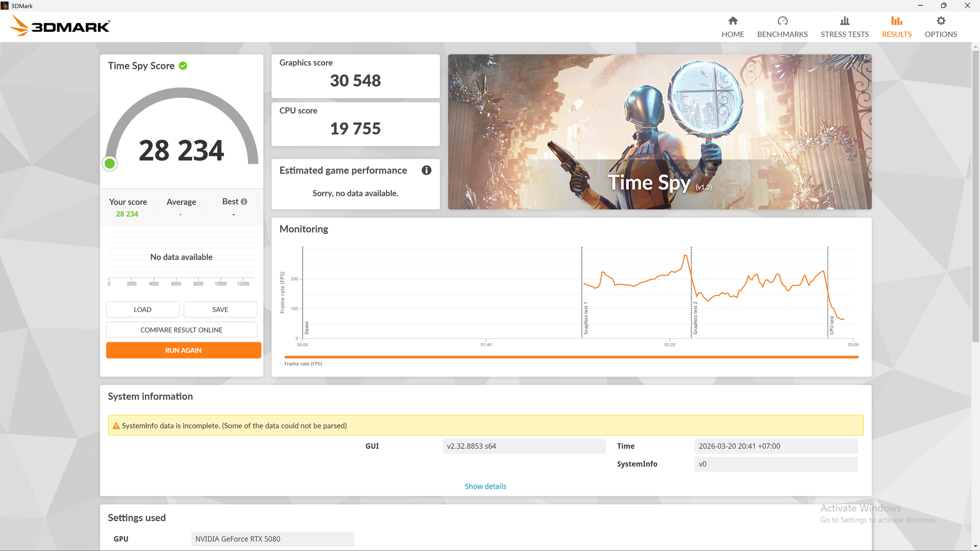Image resolution: width=980 pixels, height=551 pixels.
Task: Click the vertical scrollbar down arrow
Action: pos(975,546)
